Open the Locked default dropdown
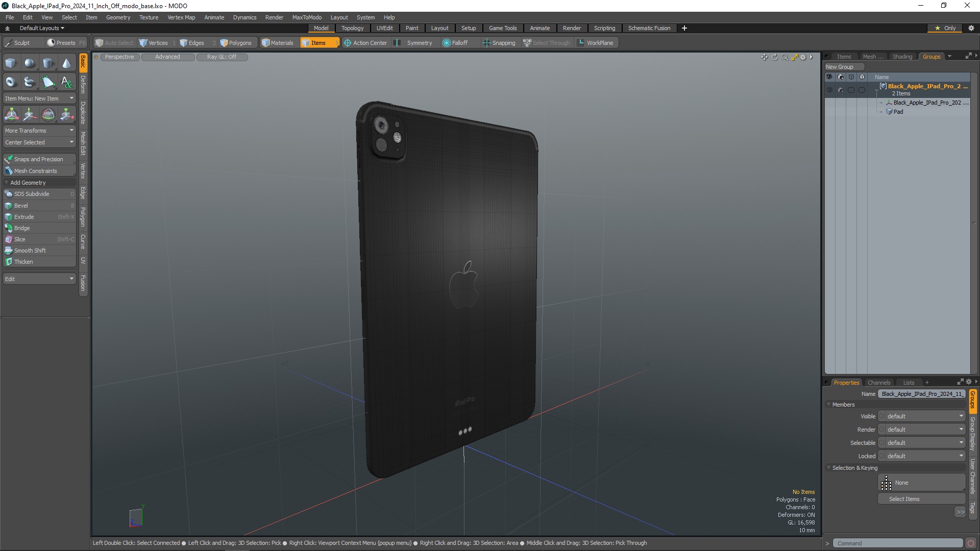This screenshot has width=980, height=551. pyautogui.click(x=925, y=456)
